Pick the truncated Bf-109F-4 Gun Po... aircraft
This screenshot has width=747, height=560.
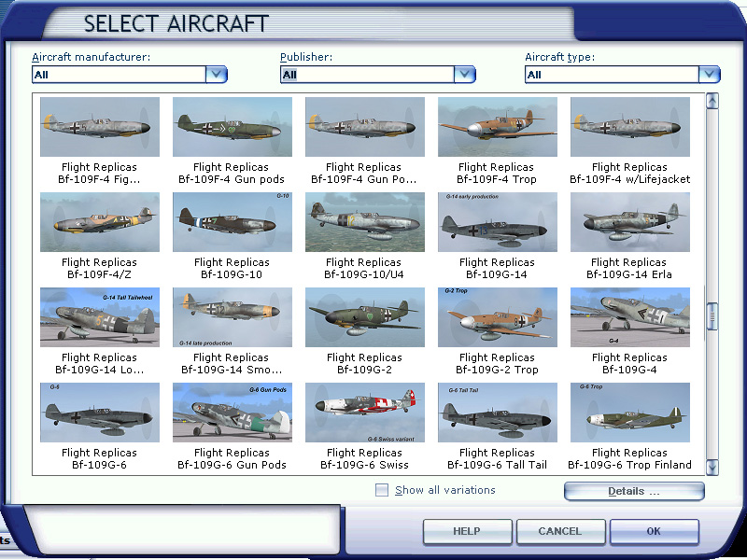[364, 127]
